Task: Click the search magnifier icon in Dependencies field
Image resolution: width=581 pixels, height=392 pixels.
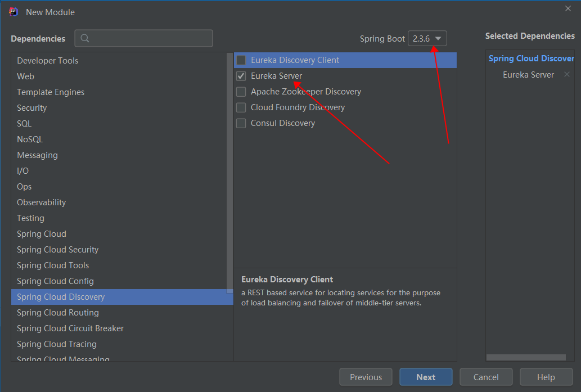Action: click(x=85, y=38)
